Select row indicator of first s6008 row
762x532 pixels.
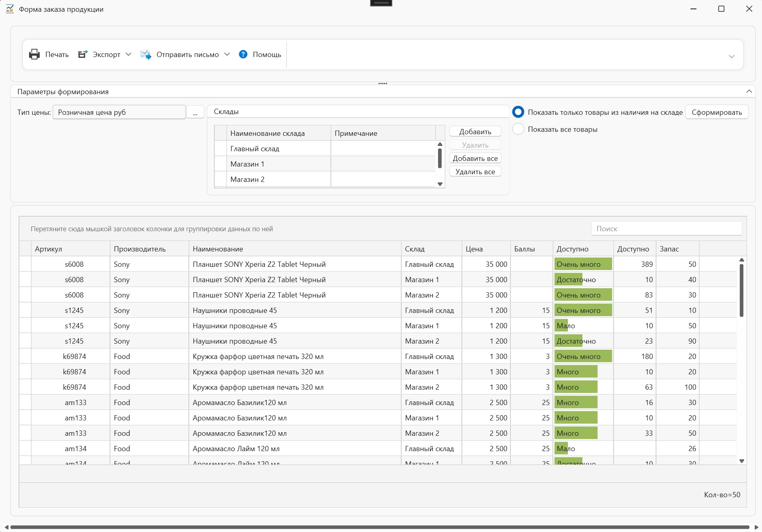point(25,264)
